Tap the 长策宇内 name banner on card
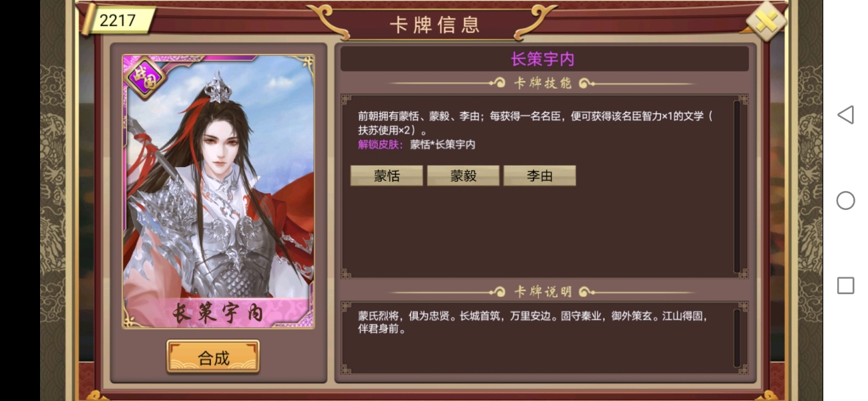 (x=218, y=312)
